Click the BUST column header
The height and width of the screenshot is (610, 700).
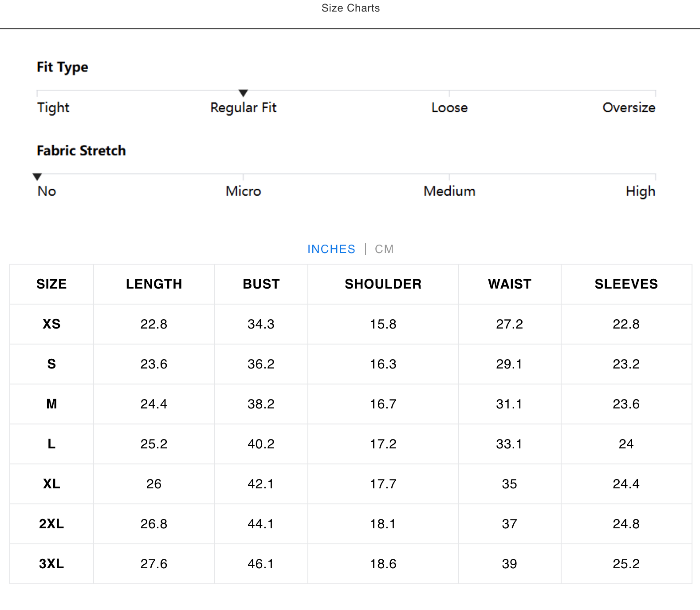point(261,284)
